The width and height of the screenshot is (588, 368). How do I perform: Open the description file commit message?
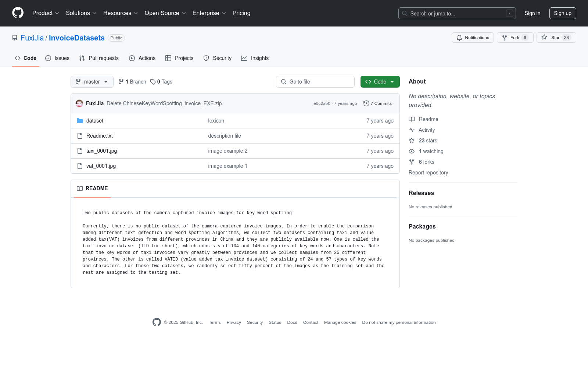225,136
